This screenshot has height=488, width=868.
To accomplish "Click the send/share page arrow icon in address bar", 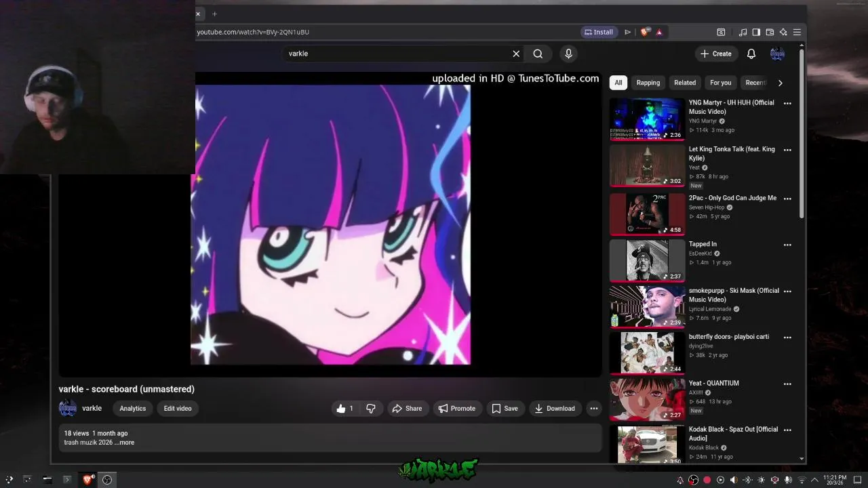I will (627, 32).
